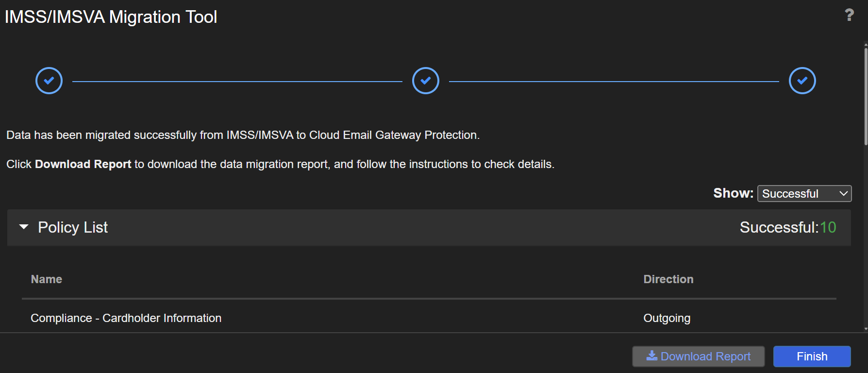Click the Download Report button label
The height and width of the screenshot is (373, 868).
pyautogui.click(x=705, y=356)
